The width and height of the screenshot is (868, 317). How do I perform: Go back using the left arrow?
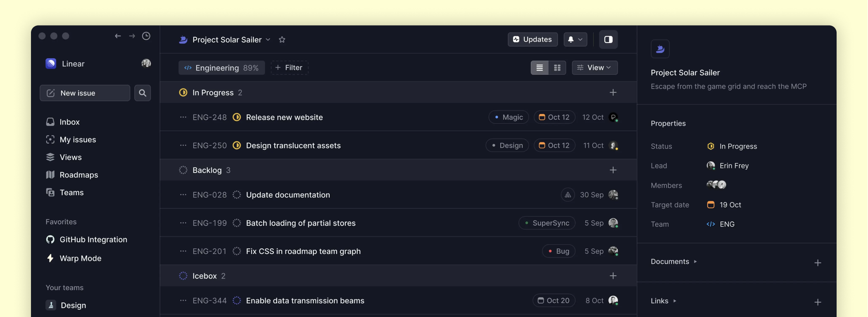(x=118, y=36)
